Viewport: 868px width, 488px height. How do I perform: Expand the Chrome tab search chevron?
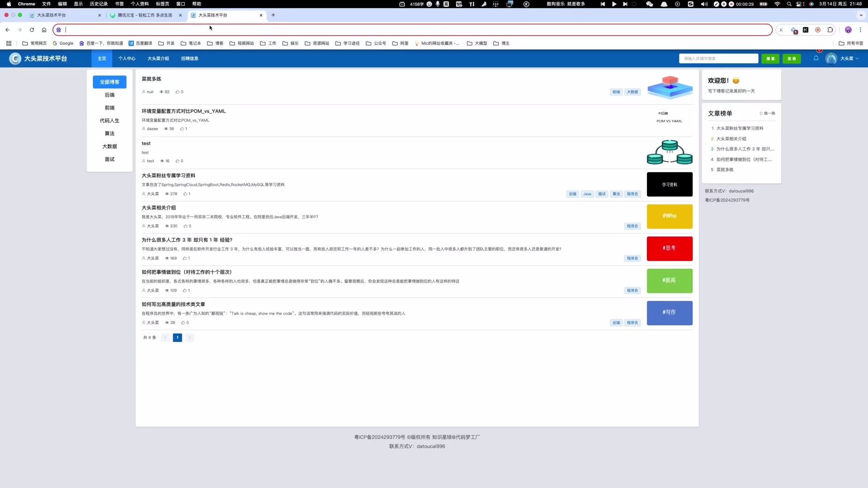(861, 15)
